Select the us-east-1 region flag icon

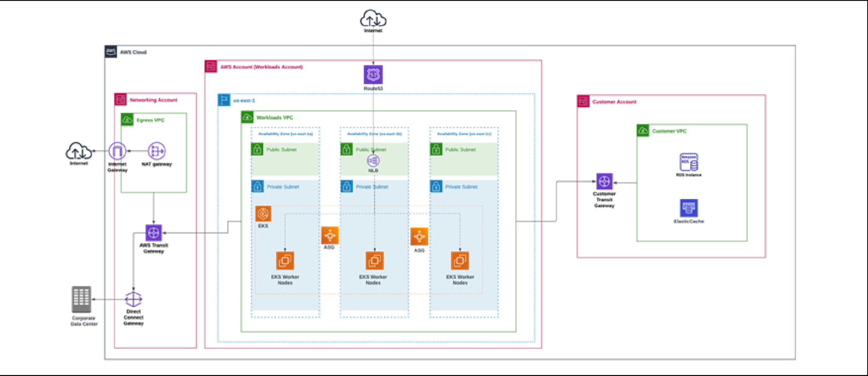[x=224, y=100]
